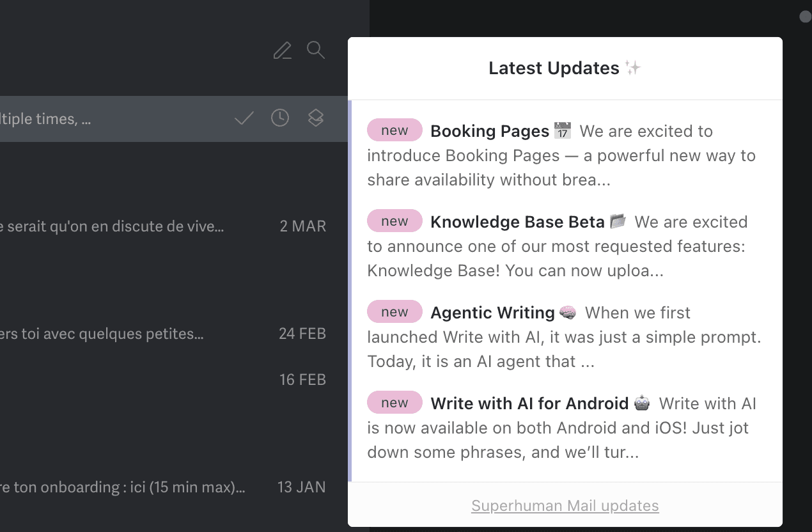Click the status dot in the top-right corner
The width and height of the screenshot is (812, 532).
pyautogui.click(x=804, y=16)
